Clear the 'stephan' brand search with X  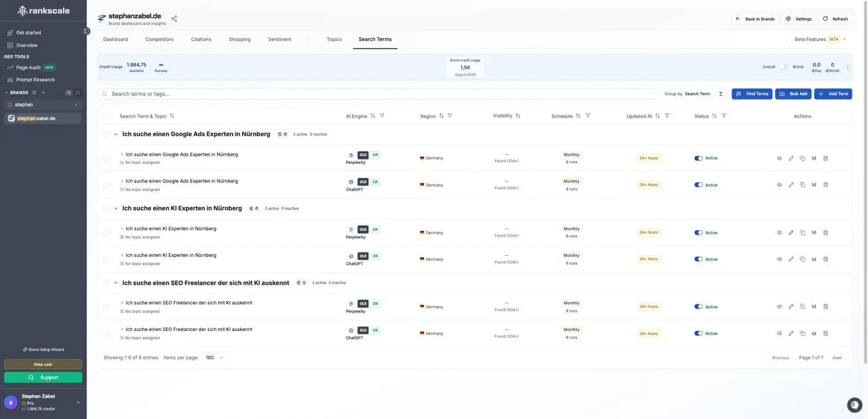click(76, 105)
